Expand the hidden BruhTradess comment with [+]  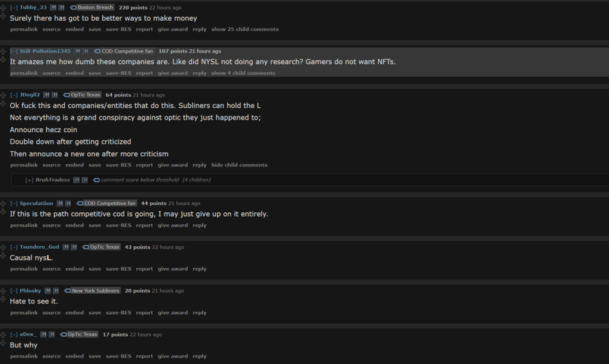coord(29,180)
